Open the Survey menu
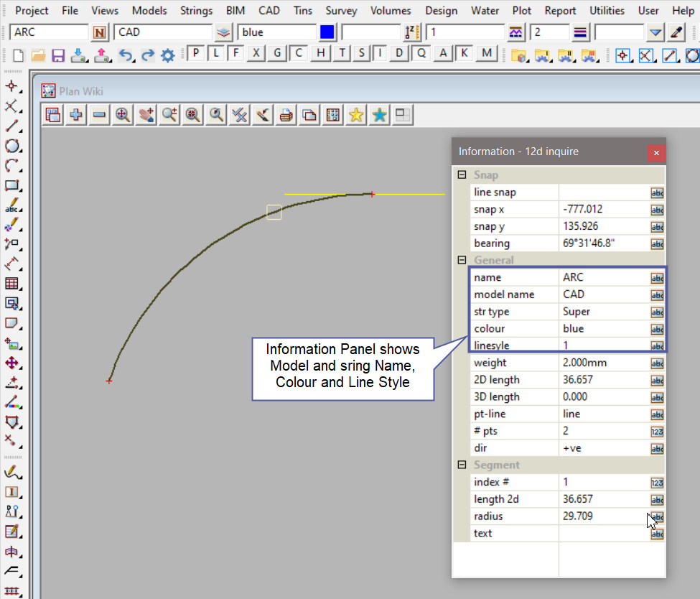The image size is (700, 599). point(341,11)
